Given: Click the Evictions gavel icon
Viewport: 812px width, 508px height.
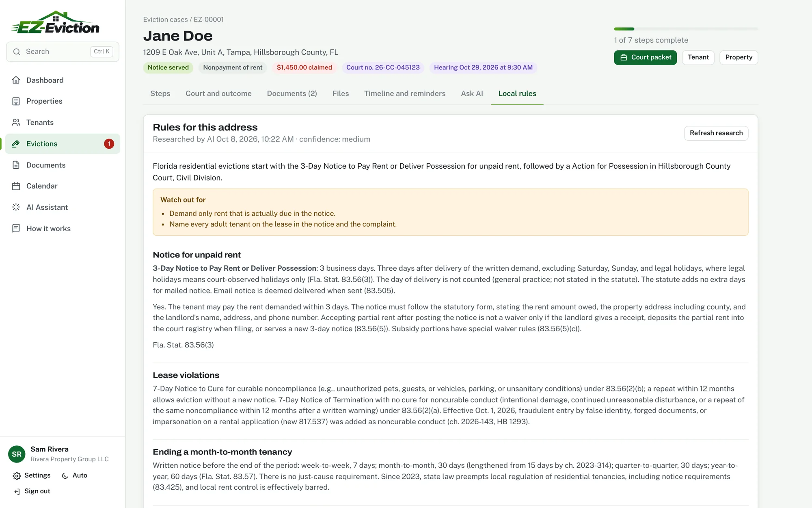Looking at the screenshot, I should coord(16,143).
